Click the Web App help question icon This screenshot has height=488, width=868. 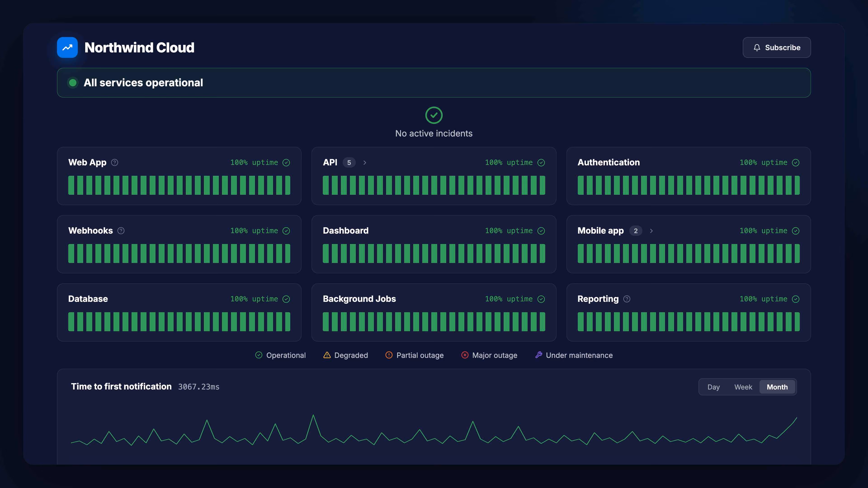[x=115, y=163]
